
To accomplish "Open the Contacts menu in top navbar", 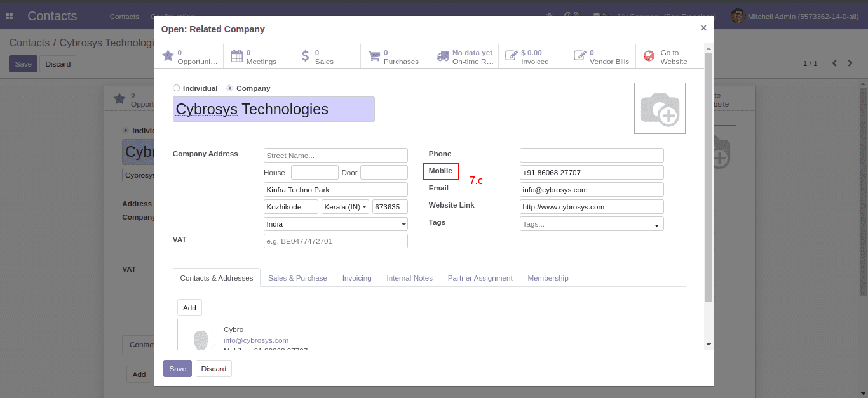I will click(x=124, y=17).
